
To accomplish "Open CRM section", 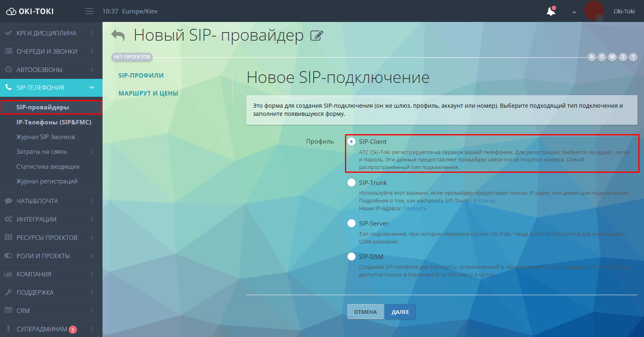I will [51, 311].
